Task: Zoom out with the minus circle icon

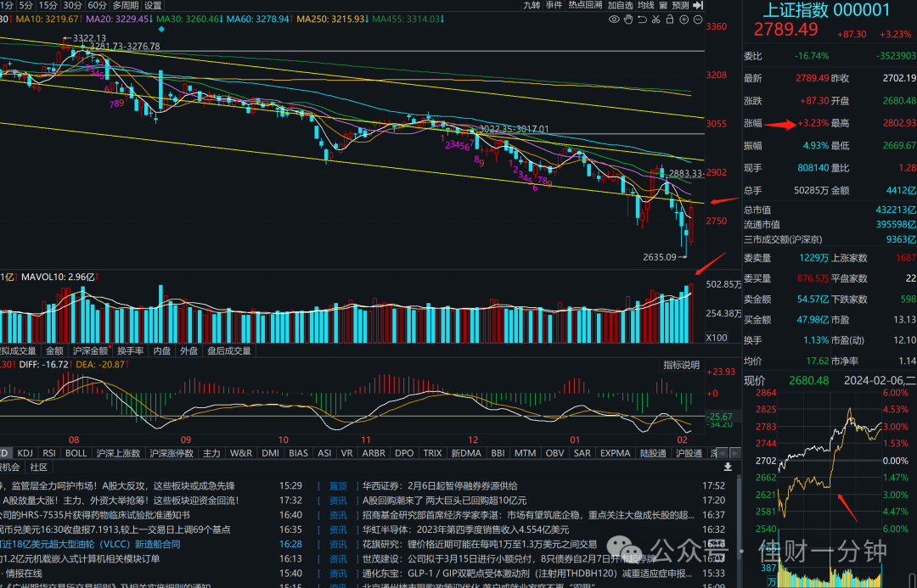Action: coord(698,20)
